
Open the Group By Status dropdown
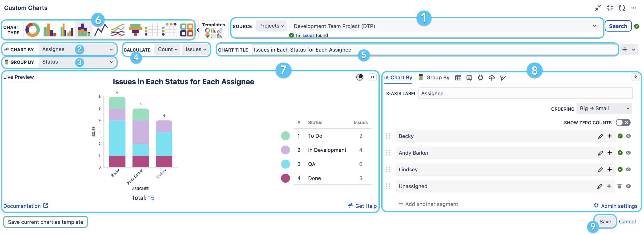pos(77,62)
